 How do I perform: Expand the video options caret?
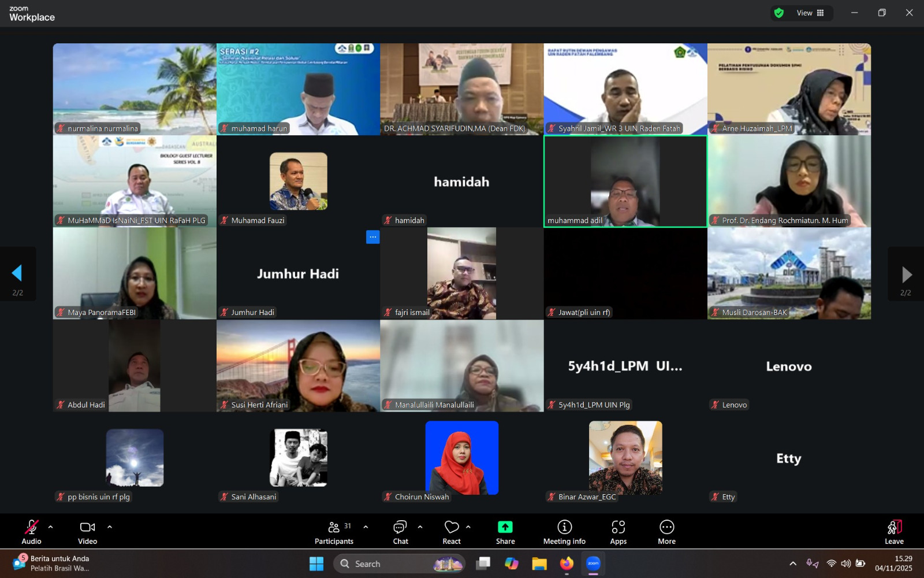[x=110, y=527]
